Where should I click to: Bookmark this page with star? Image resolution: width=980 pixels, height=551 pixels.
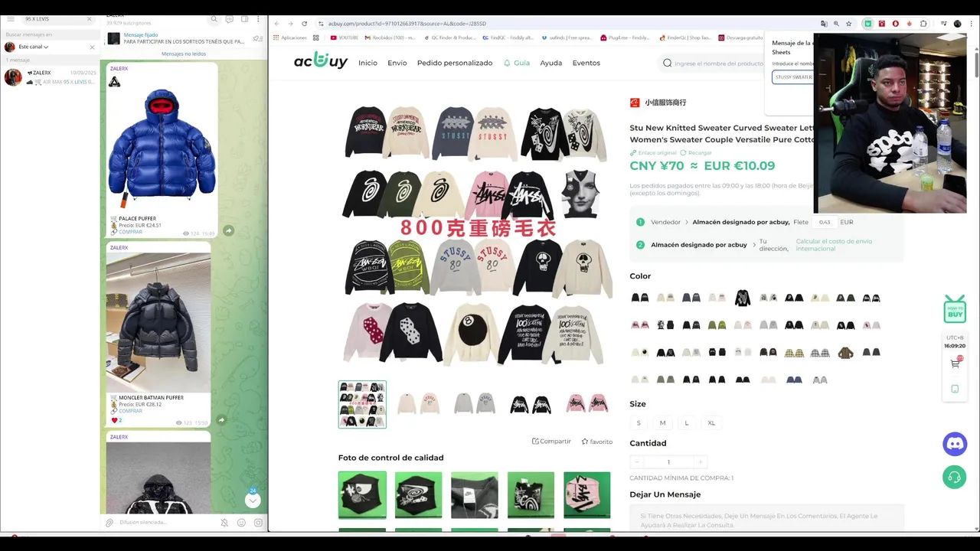point(849,24)
